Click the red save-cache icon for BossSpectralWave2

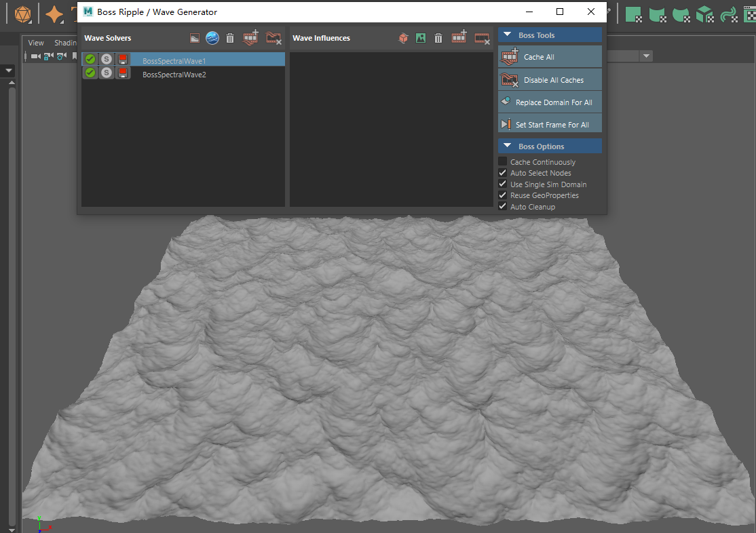tap(123, 73)
